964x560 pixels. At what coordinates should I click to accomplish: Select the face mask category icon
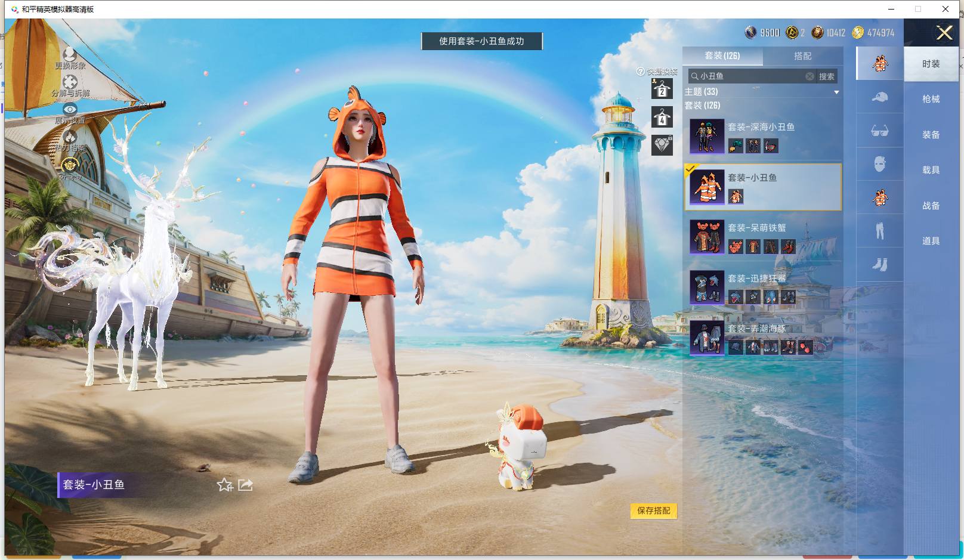coord(880,164)
